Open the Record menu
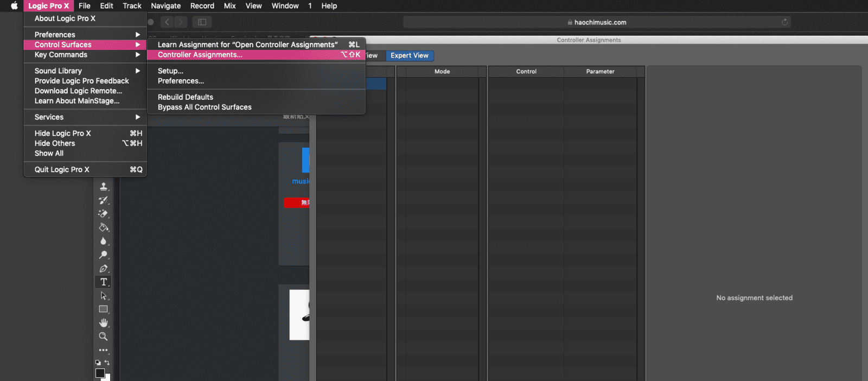The image size is (868, 381). (x=202, y=6)
